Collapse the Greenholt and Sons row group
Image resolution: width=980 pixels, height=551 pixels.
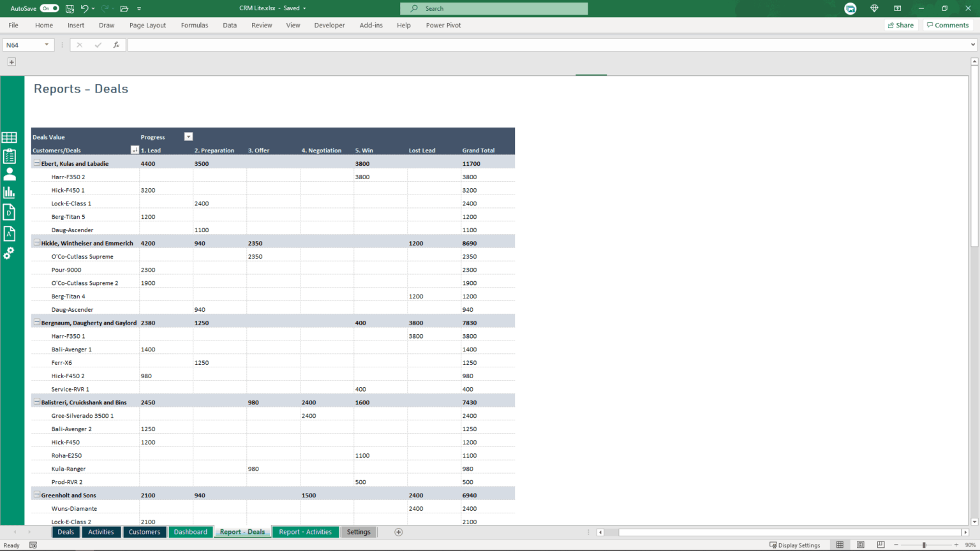37,495
